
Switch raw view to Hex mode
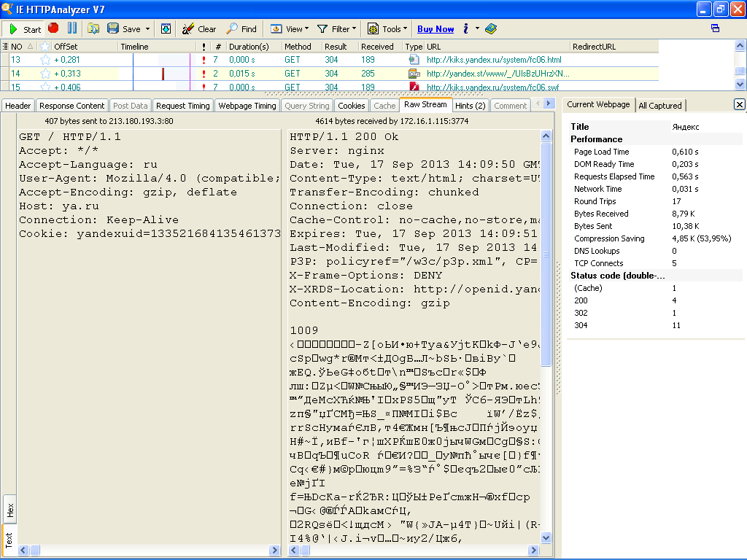point(9,510)
